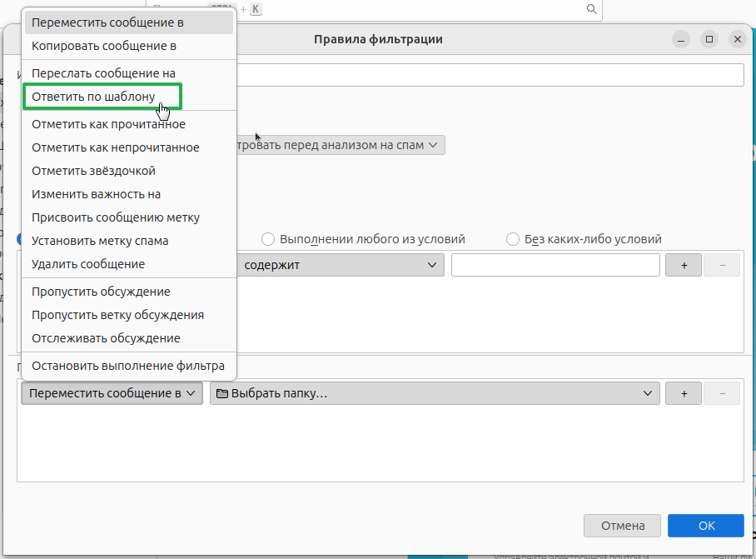Open the 'Выбрать папку…' folder dropdown
756x559 pixels.
[434, 393]
